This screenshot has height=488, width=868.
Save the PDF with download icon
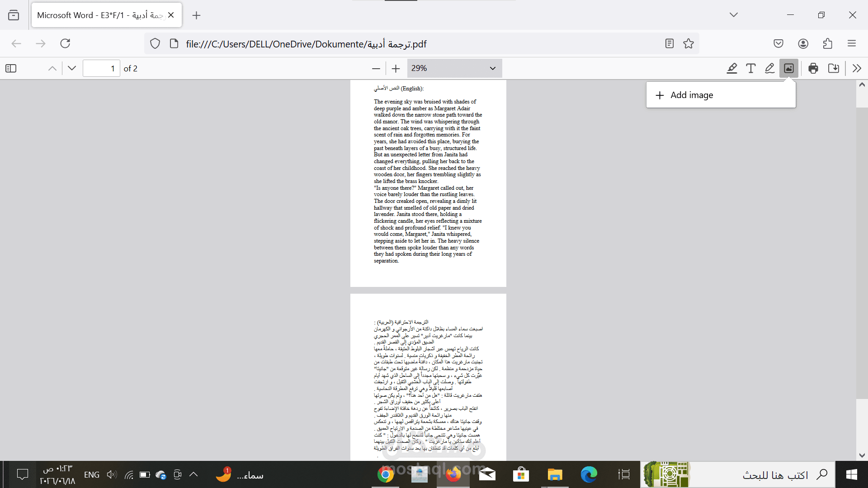pyautogui.click(x=834, y=68)
